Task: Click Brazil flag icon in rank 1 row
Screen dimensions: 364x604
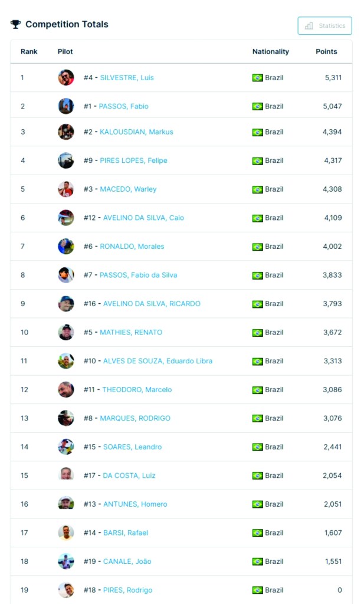Action: (257, 78)
